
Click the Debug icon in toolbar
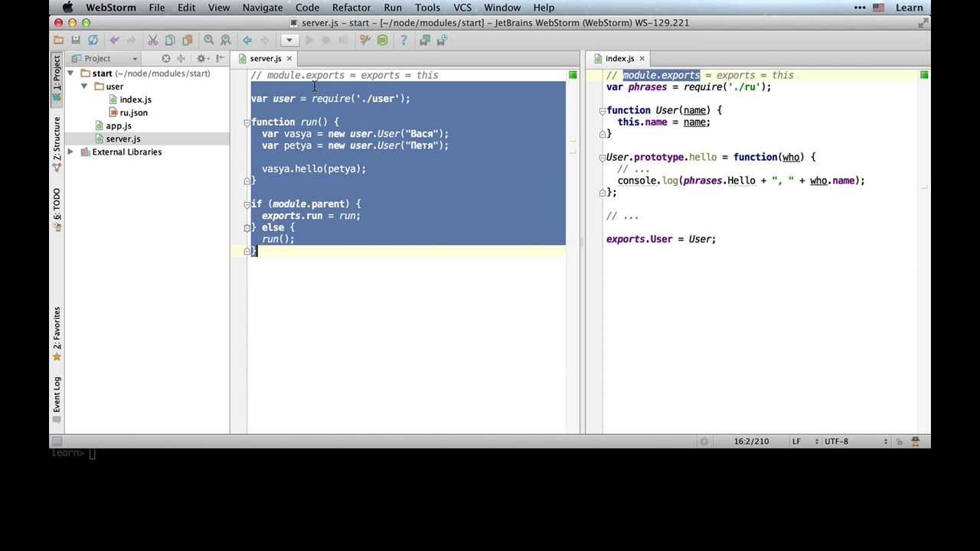coord(326,40)
